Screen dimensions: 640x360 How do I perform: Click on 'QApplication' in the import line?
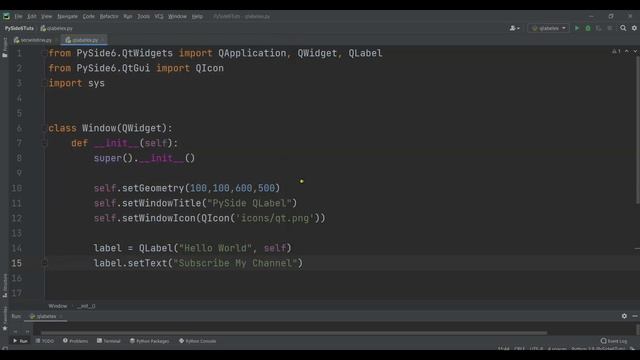coord(252,53)
